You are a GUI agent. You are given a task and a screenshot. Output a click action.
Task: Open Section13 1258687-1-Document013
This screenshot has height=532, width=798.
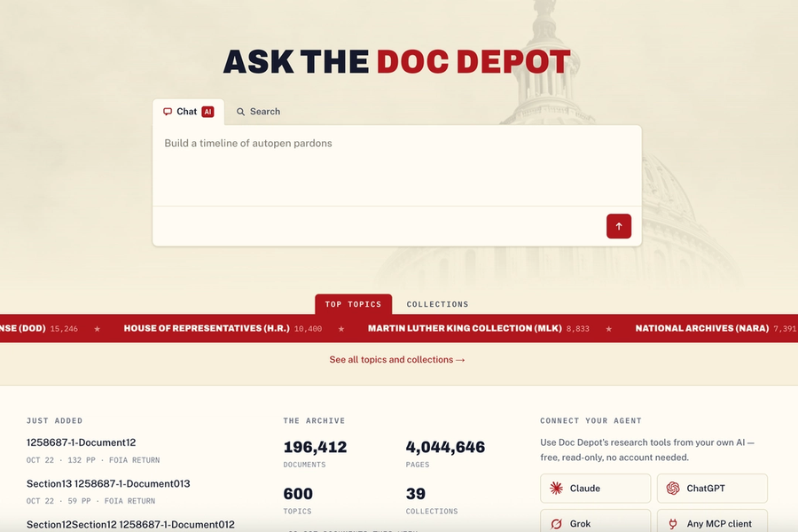point(108,483)
